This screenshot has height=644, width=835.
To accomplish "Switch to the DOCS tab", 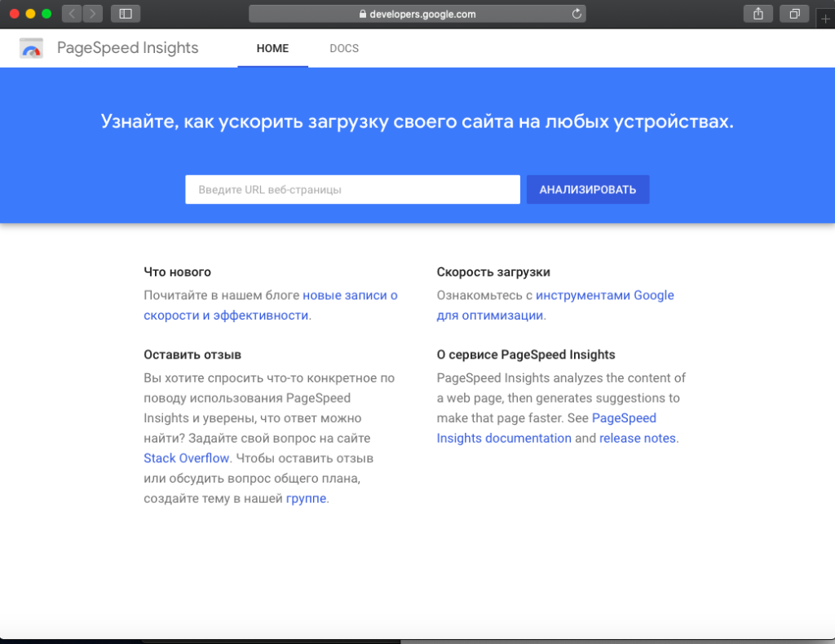I will tap(344, 48).
